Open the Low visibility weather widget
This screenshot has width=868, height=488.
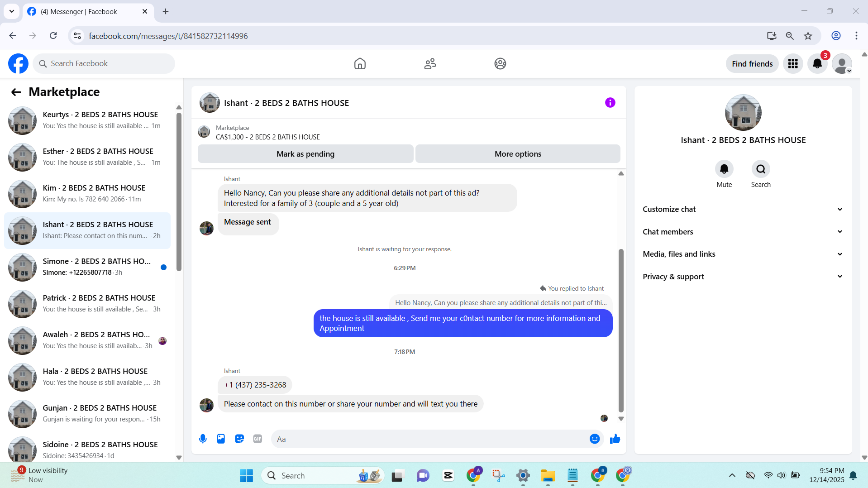click(40, 475)
